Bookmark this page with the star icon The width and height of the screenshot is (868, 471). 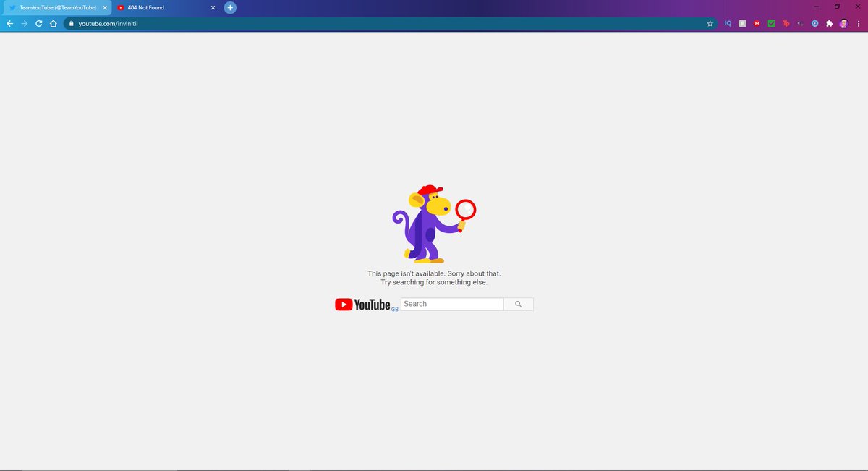[710, 23]
